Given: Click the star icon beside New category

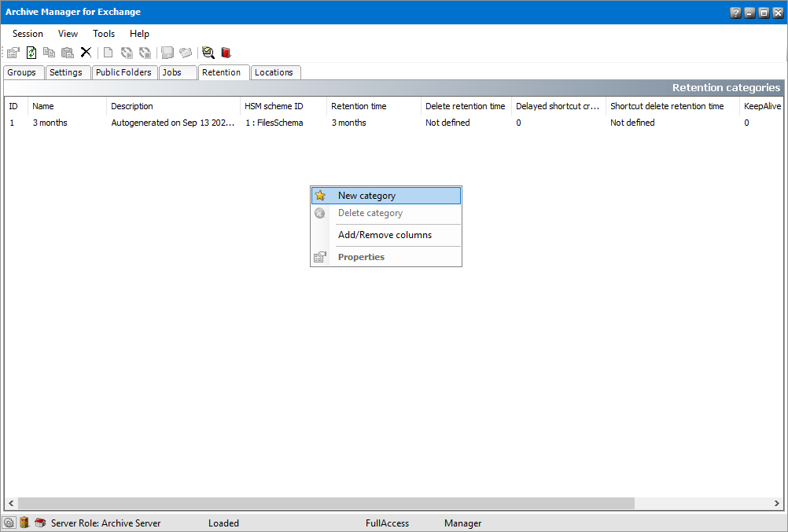Looking at the screenshot, I should coord(320,196).
